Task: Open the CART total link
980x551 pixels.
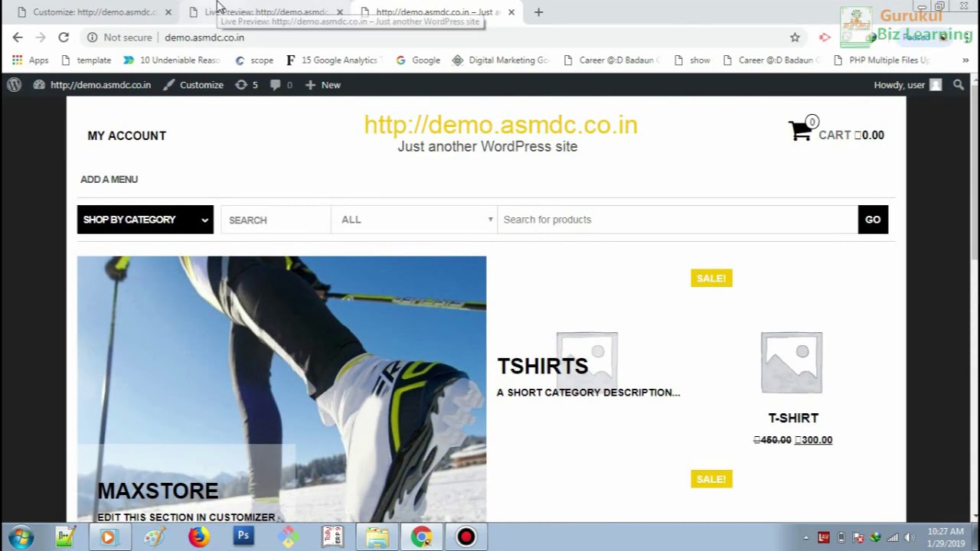Action: click(x=851, y=135)
